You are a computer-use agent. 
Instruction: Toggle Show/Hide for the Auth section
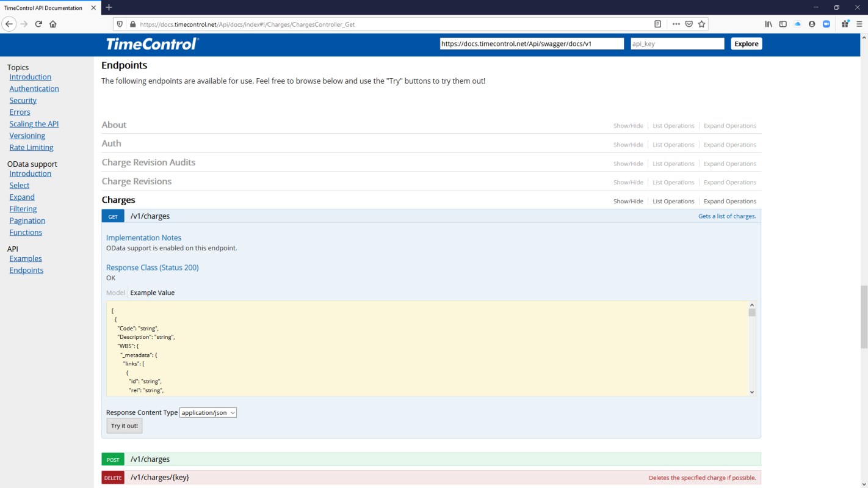coord(628,145)
